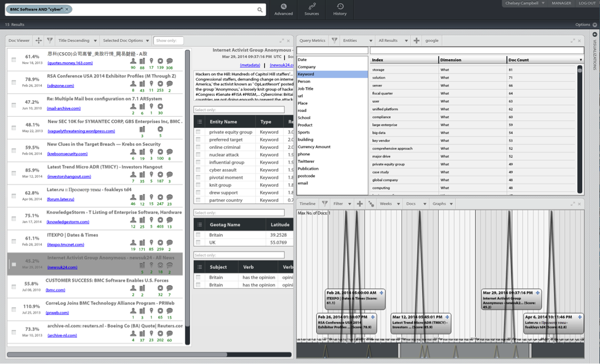Screen dimensions: 600x364
Task: Click the search magnifier icon
Action: pos(260,10)
